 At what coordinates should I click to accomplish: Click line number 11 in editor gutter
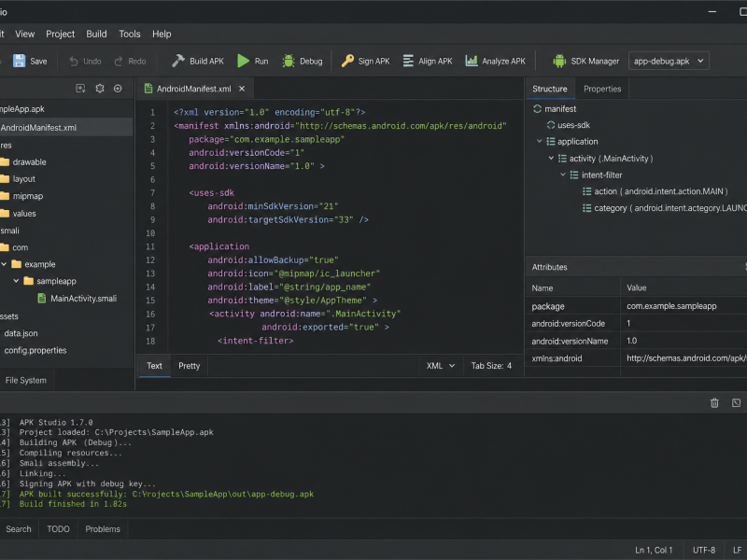click(150, 246)
